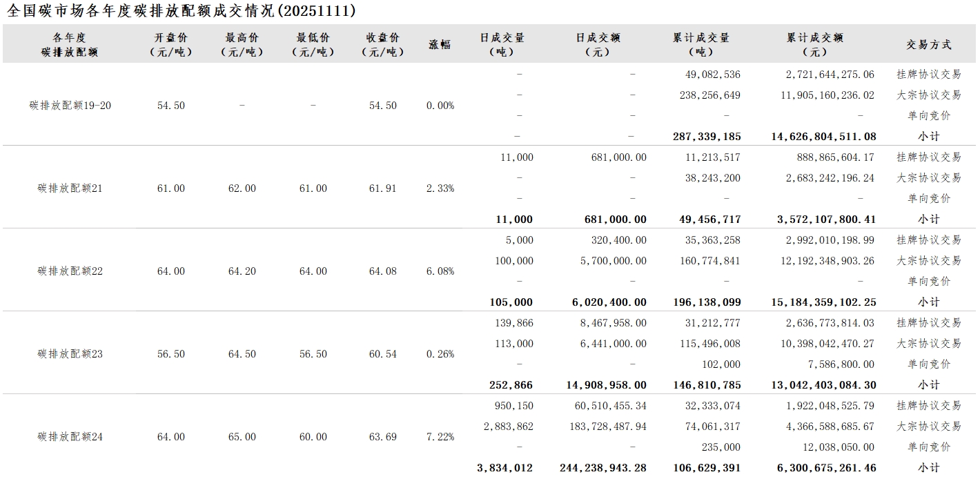Viewport: 980px width, 479px height.
Task: Click the 累计成交额 column header
Action: (x=815, y=44)
